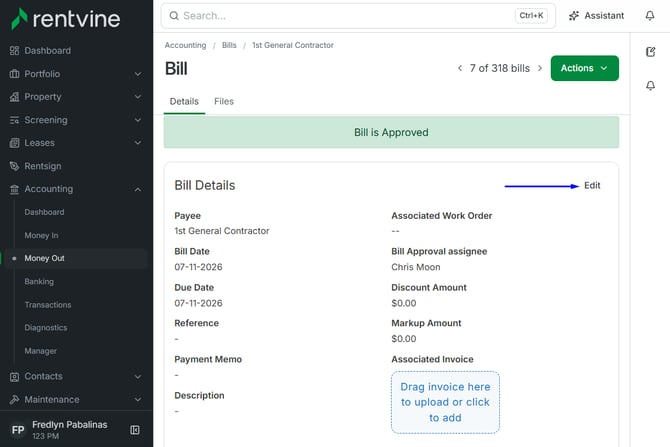The height and width of the screenshot is (447, 670).
Task: Click the Assistant sparkle icon
Action: click(x=574, y=16)
